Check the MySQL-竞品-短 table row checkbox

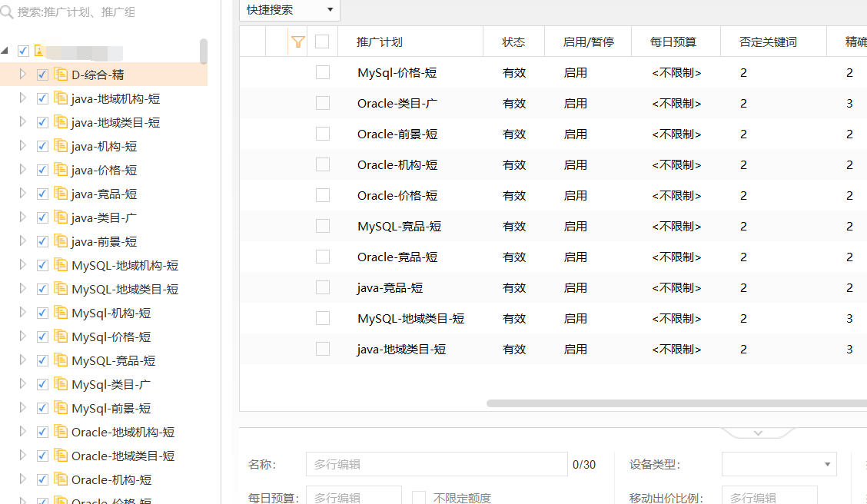coord(323,226)
